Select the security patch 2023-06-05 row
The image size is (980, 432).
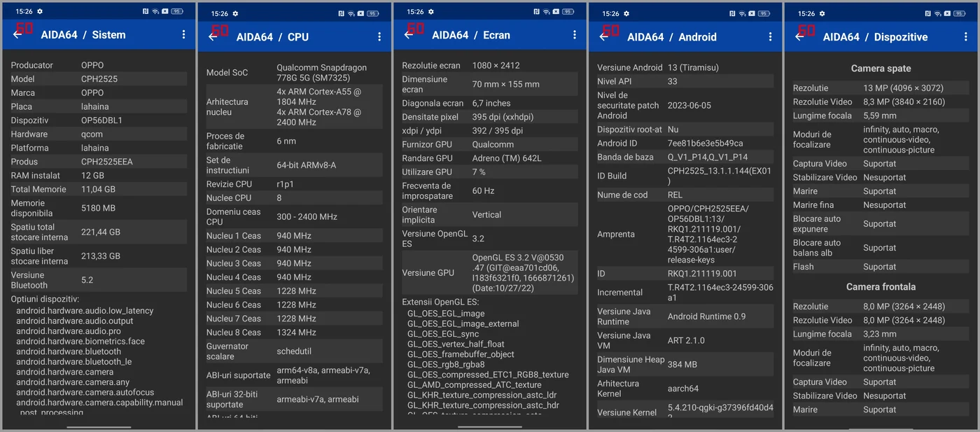(x=685, y=105)
